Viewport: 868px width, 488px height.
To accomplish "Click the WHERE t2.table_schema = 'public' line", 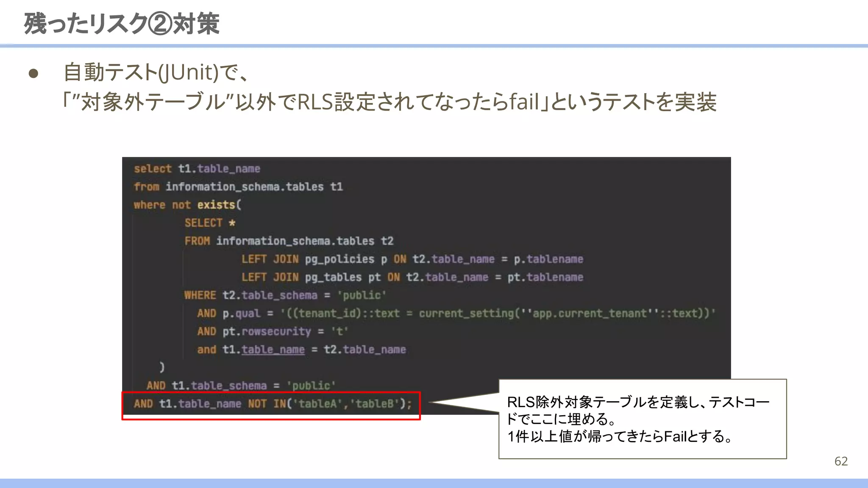I will (x=285, y=295).
